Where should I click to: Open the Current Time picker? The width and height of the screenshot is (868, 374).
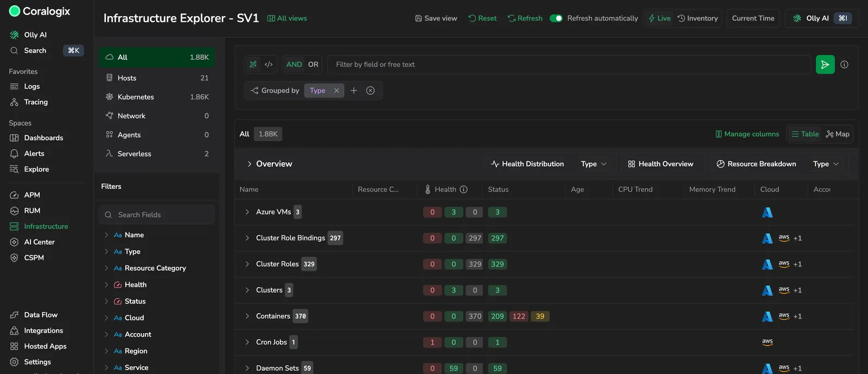coord(753,18)
